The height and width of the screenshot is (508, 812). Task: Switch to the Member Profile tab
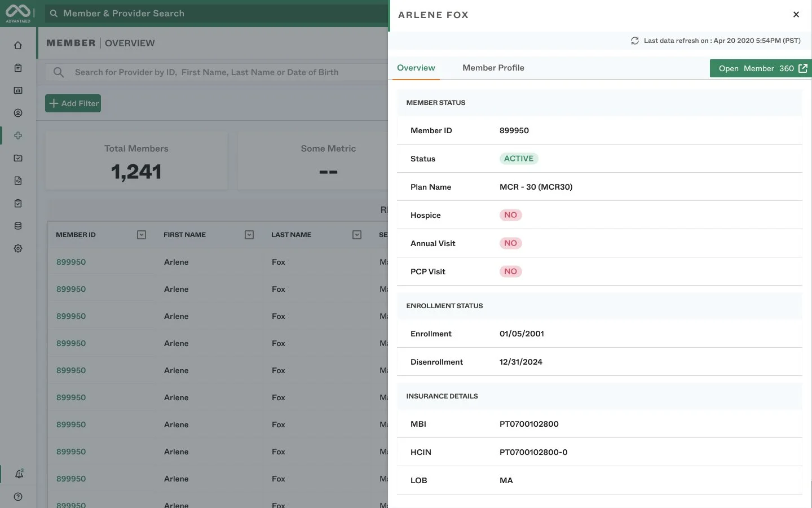(x=493, y=68)
